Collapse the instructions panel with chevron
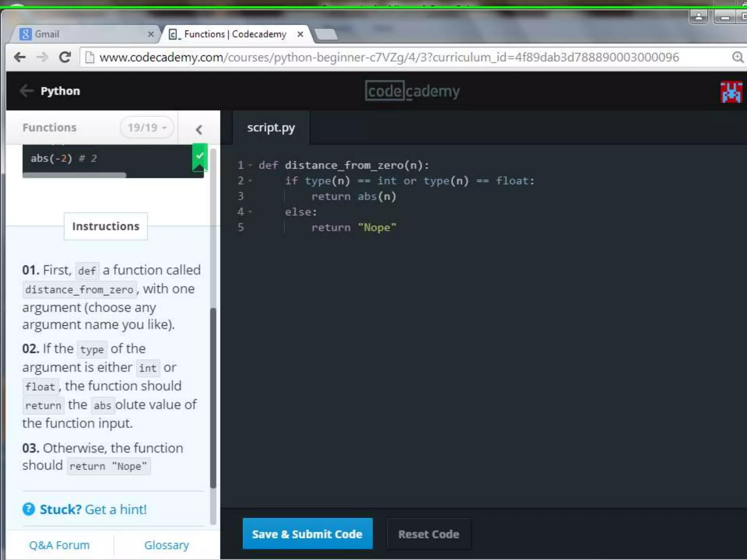The height and width of the screenshot is (560, 747). tap(199, 129)
